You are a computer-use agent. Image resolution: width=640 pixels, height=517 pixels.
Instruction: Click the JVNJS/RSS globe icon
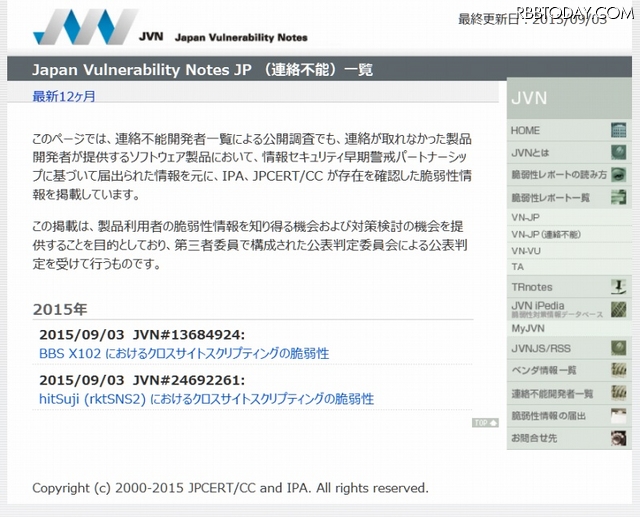pyautogui.click(x=619, y=348)
